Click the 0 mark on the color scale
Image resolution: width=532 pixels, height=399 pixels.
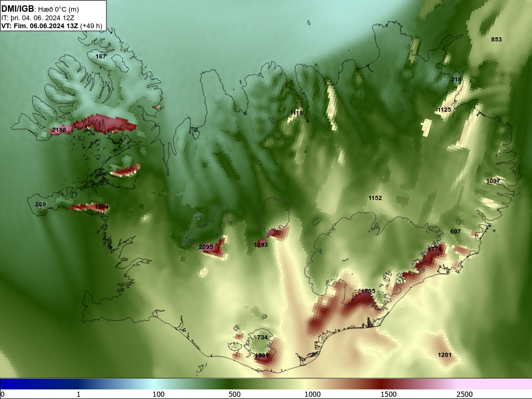3,394
